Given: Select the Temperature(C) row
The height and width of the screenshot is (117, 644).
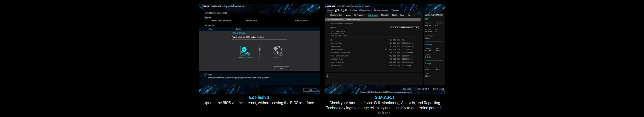Looking at the screenshot, I should click(x=372, y=65).
